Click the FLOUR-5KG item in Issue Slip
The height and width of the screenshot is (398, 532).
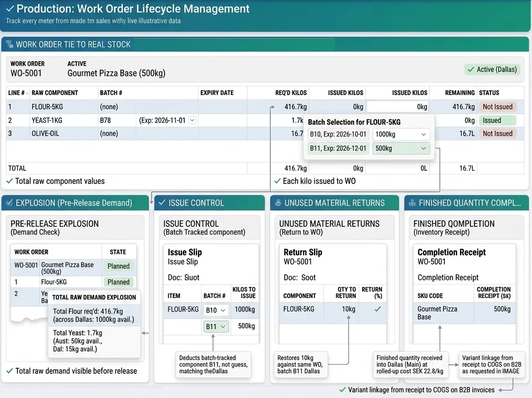point(183,309)
